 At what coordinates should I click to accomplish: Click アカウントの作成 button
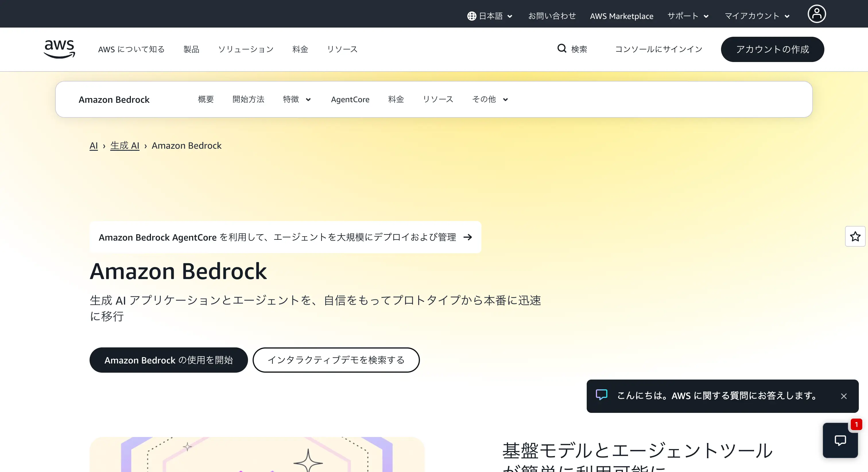coord(772,50)
